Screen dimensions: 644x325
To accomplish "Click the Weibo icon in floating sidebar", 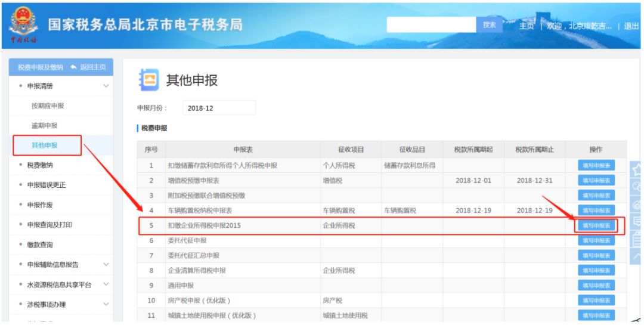I will tap(637, 204).
